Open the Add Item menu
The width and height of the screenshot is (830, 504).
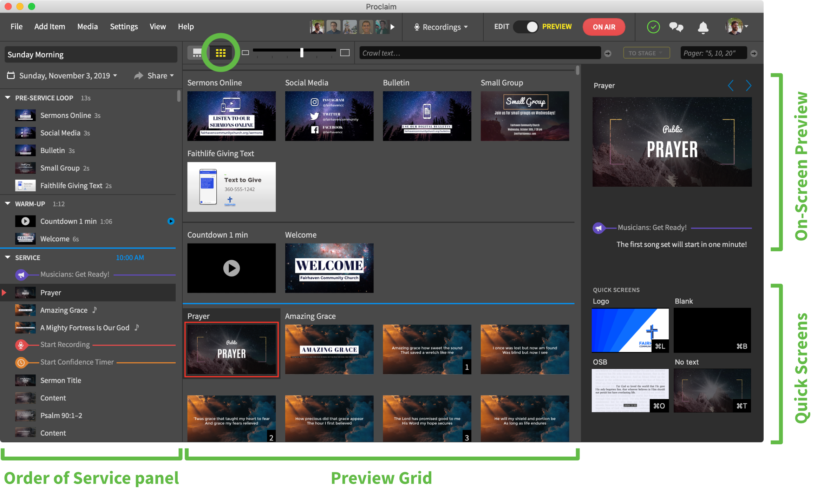(50, 27)
